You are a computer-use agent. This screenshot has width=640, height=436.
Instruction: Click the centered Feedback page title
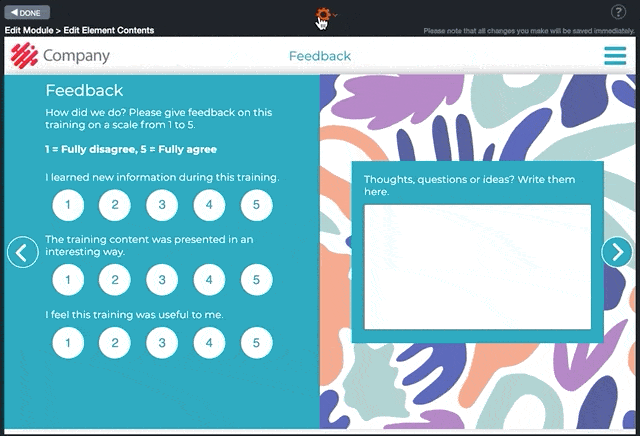click(x=320, y=56)
